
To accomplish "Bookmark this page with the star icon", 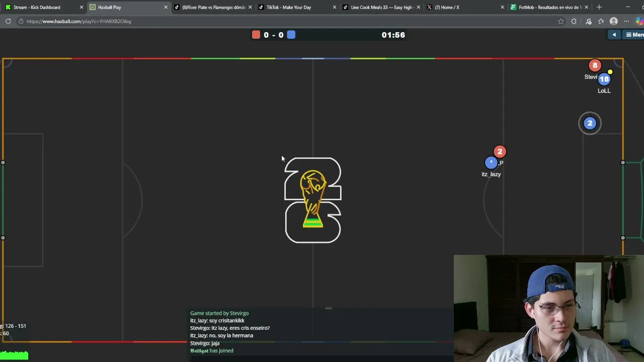I will (x=561, y=21).
